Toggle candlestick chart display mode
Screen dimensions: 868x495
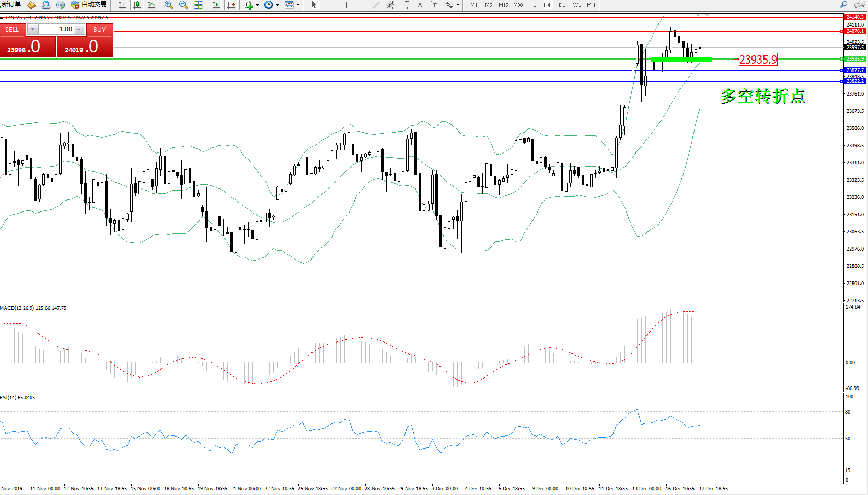[137, 5]
